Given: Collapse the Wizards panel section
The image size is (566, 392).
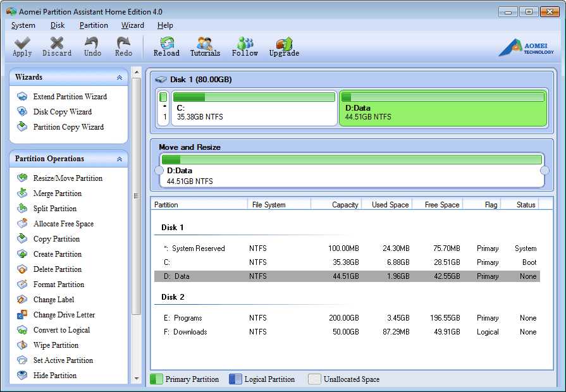Looking at the screenshot, I should (x=120, y=77).
